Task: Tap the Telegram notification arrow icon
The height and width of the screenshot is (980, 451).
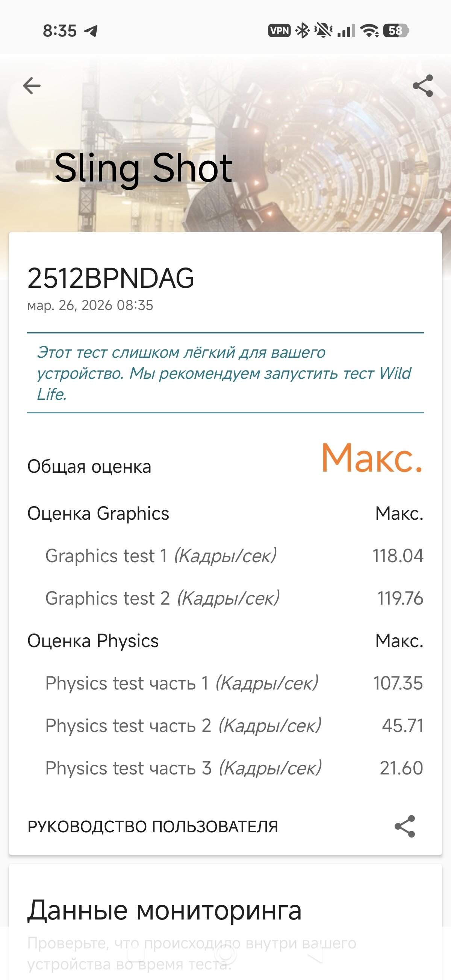Action: [x=91, y=31]
